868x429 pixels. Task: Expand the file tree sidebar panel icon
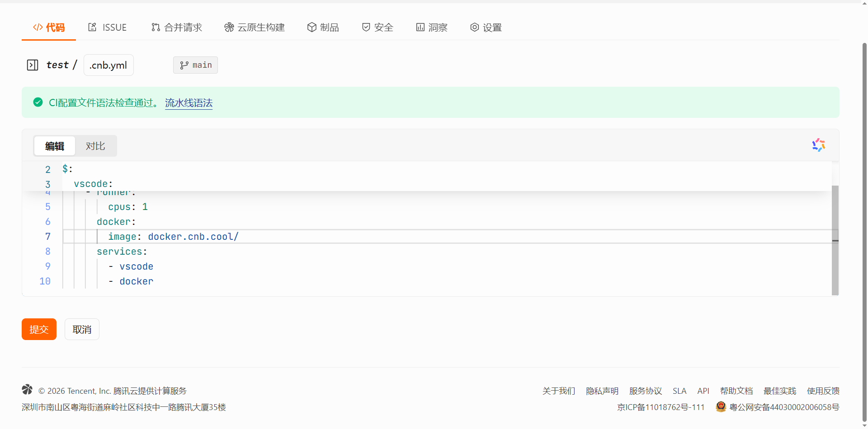pyautogui.click(x=33, y=65)
